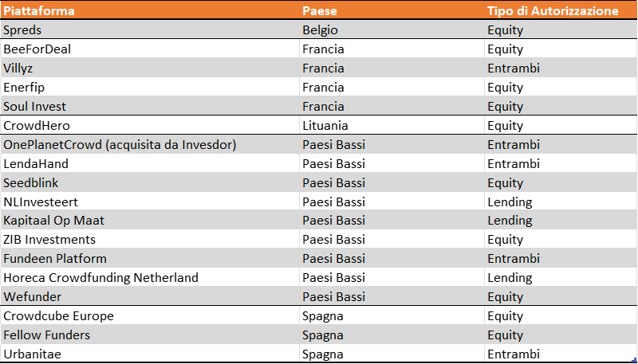638x364 pixels.
Task: Select Equity in the Seedblink row
Action: (506, 183)
